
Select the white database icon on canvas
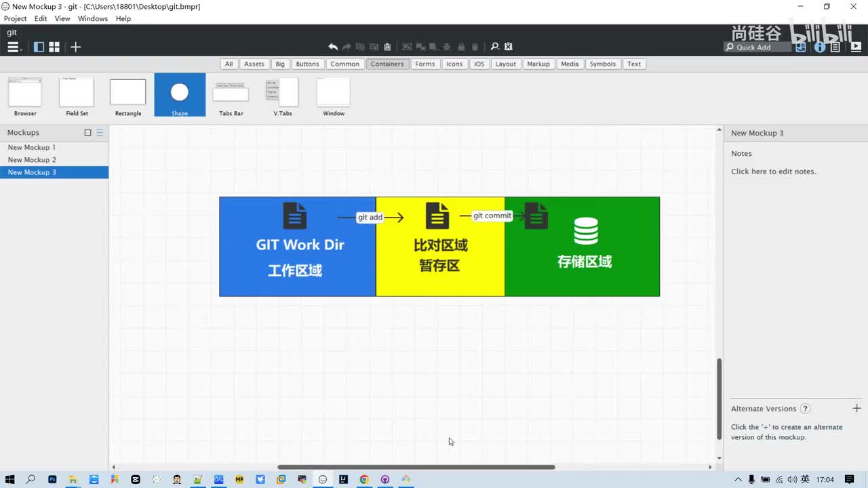coord(586,231)
